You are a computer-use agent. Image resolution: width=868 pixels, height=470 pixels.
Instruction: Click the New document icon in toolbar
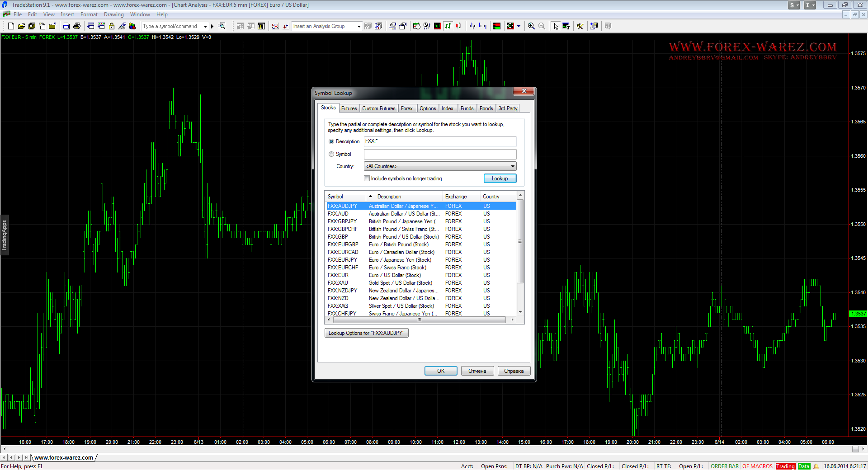pyautogui.click(x=11, y=26)
